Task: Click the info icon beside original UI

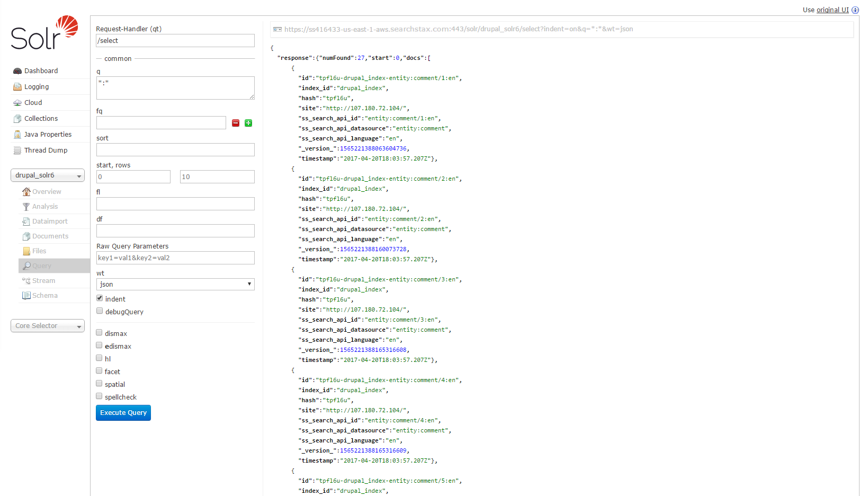Action: [855, 10]
